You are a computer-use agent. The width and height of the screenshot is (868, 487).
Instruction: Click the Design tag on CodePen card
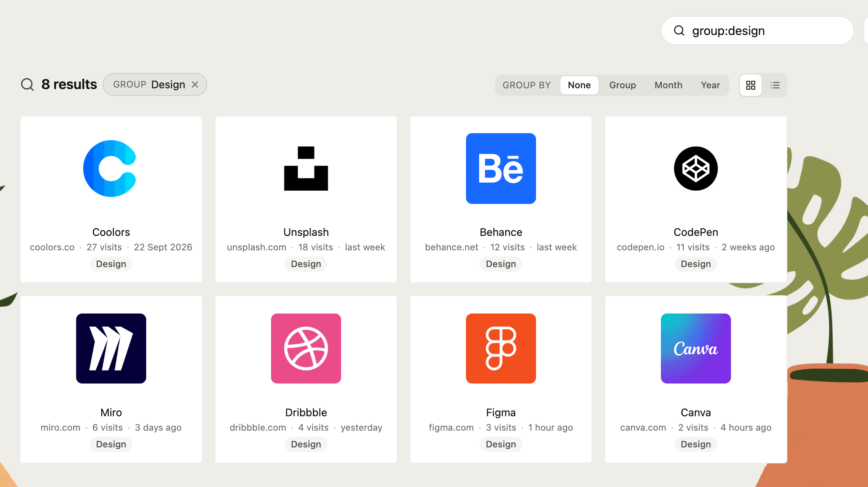[696, 264]
